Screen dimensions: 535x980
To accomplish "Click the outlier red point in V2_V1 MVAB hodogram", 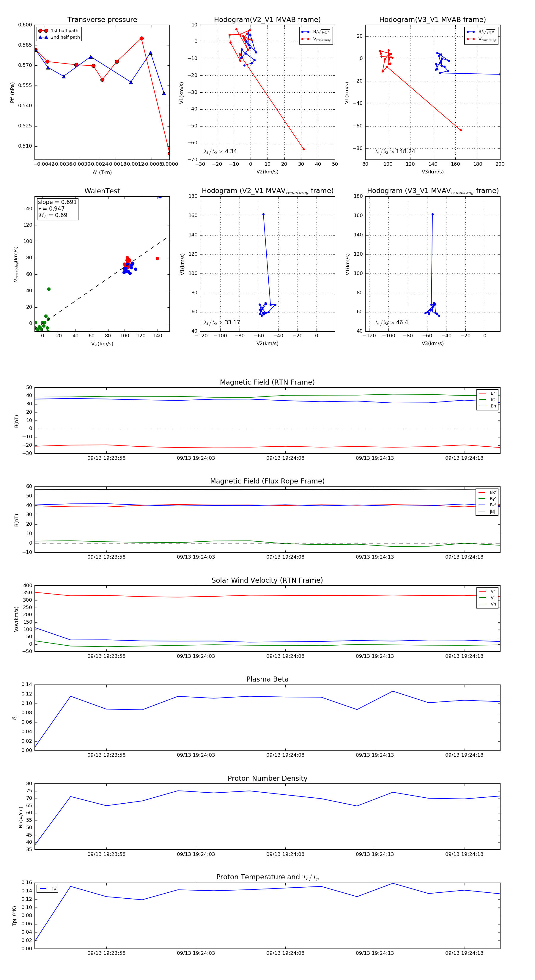I will coord(303,149).
